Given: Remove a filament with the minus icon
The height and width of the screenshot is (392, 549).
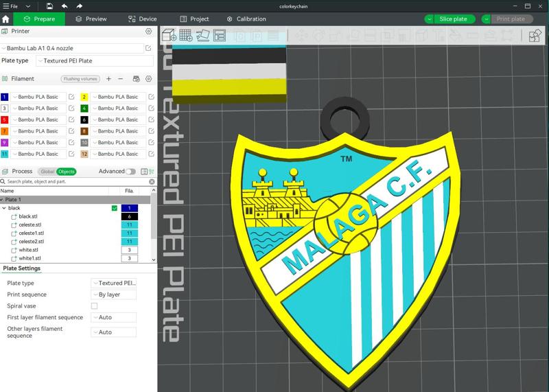Looking at the screenshot, I should point(121,79).
